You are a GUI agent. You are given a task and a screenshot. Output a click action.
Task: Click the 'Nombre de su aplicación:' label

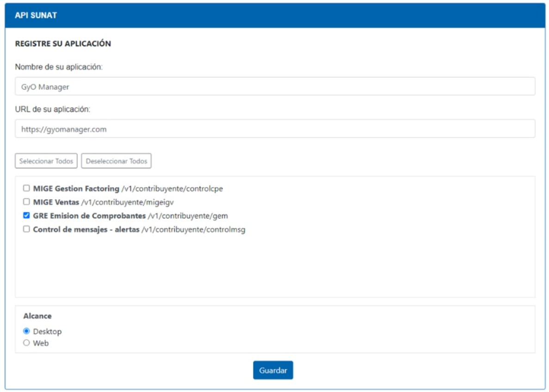coord(59,67)
